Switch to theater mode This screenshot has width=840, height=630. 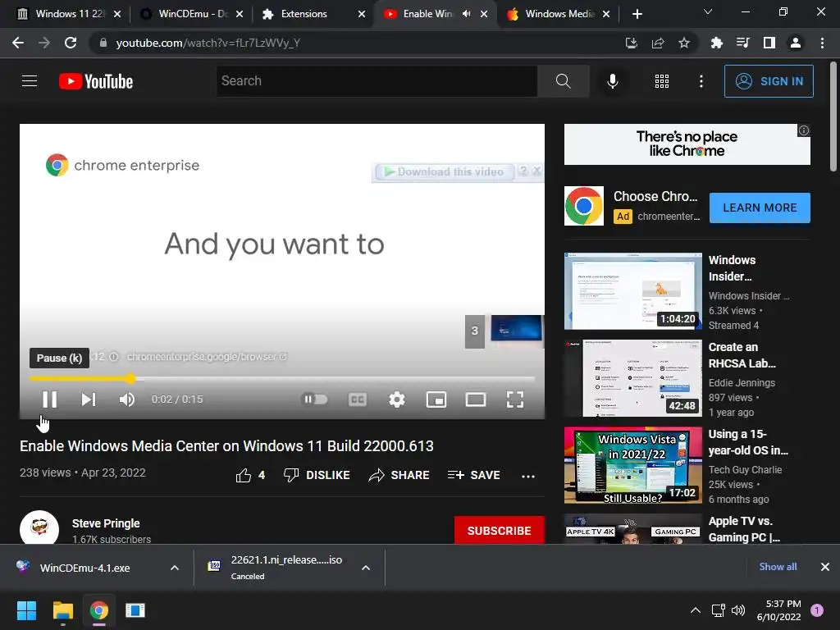[476, 399]
